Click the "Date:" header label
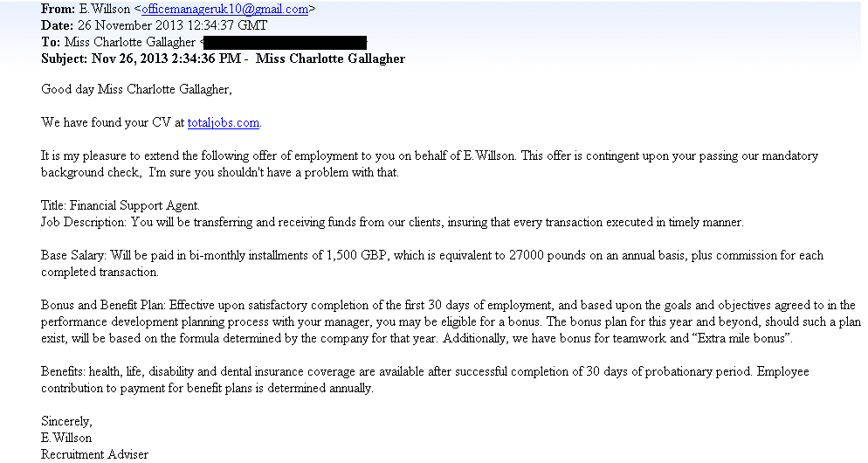The image size is (868, 463). (x=58, y=25)
